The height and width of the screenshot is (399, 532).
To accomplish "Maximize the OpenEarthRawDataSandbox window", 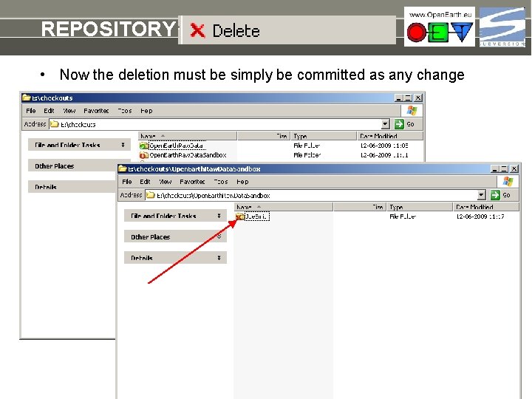I will coord(504,169).
